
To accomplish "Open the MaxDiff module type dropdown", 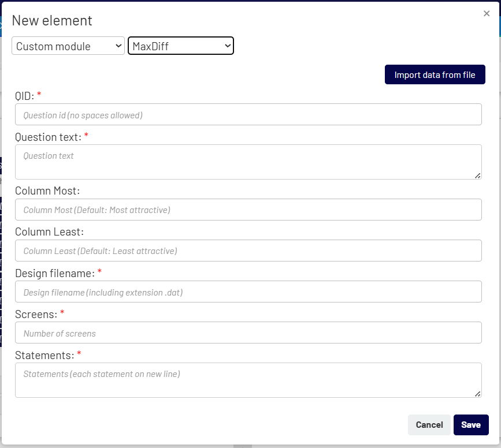I will [181, 46].
